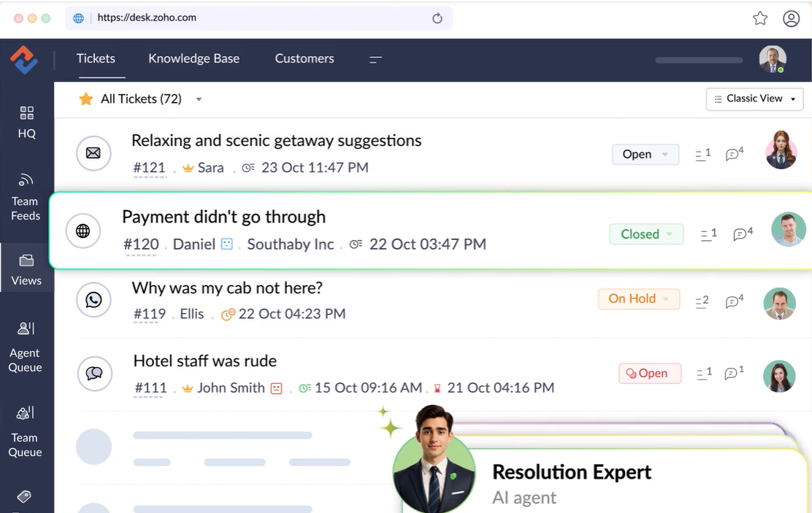
Task: Open the Customers tab
Action: point(304,59)
